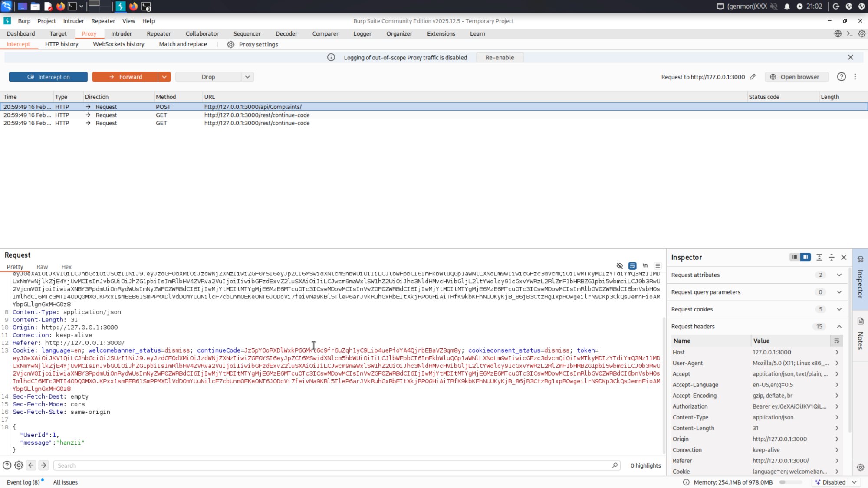Switch to the Burp Suite taskbar window
The image size is (868, 488).
(121, 6)
